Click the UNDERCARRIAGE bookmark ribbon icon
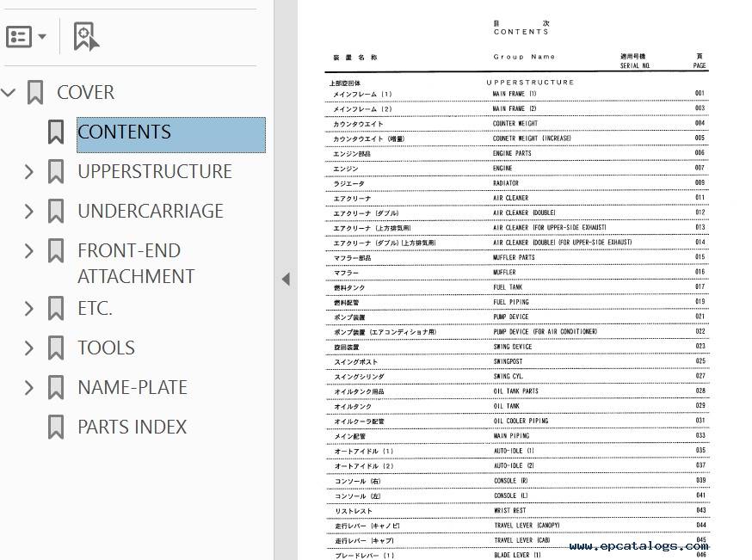Screen dimensions: 752x560 56,211
